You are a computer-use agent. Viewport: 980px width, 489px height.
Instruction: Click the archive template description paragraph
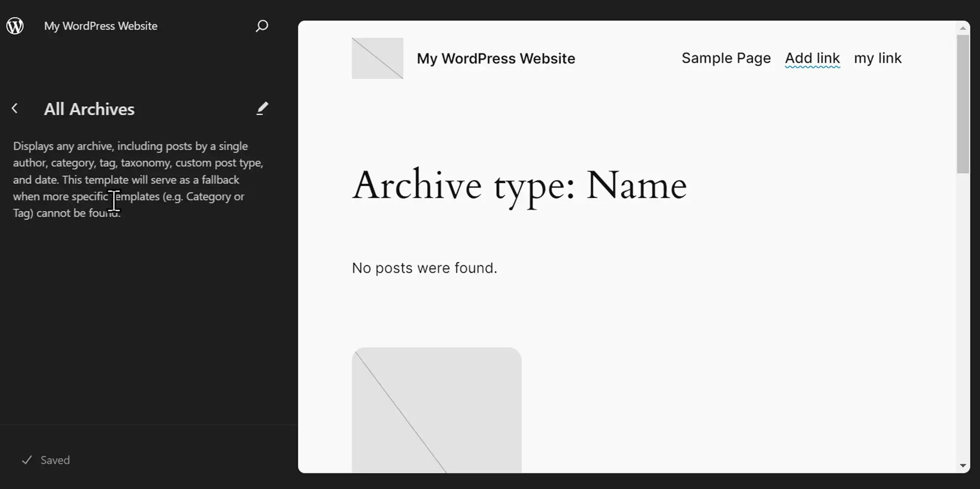tap(138, 179)
